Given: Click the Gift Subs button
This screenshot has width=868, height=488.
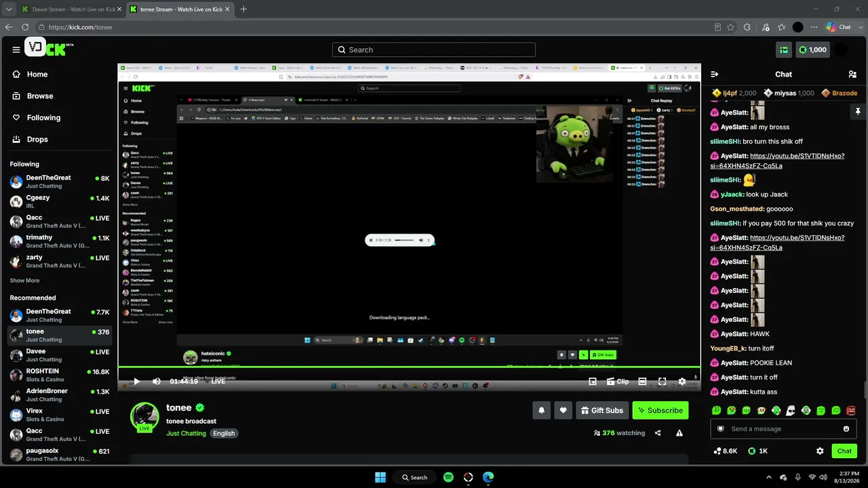Looking at the screenshot, I should click(602, 410).
